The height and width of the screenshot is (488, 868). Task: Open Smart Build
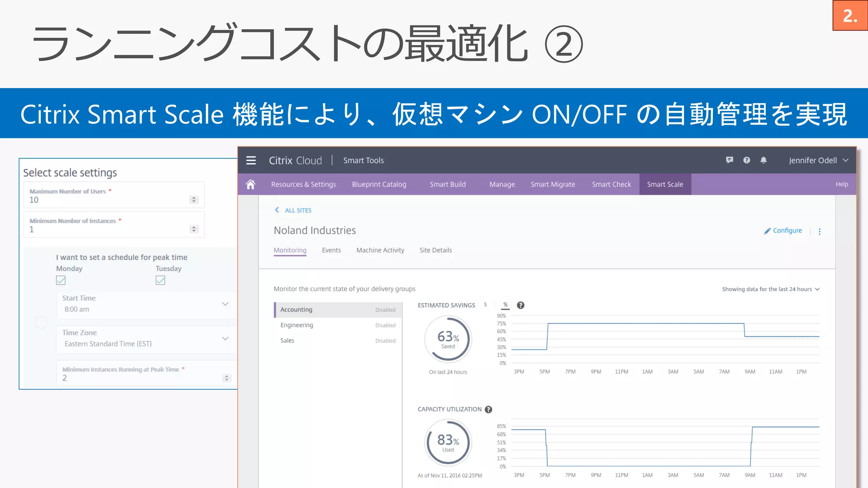(448, 184)
